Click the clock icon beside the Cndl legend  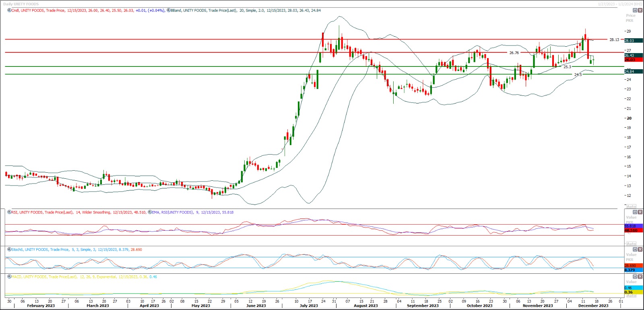(9, 10)
